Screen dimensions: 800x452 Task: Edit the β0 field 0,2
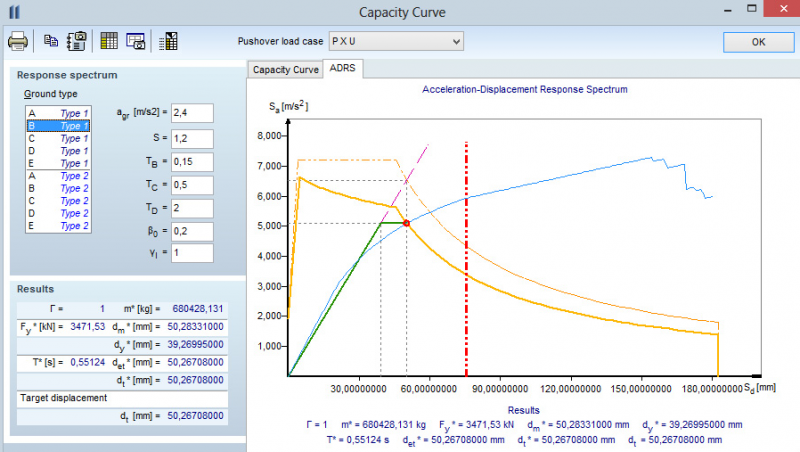pyautogui.click(x=192, y=231)
